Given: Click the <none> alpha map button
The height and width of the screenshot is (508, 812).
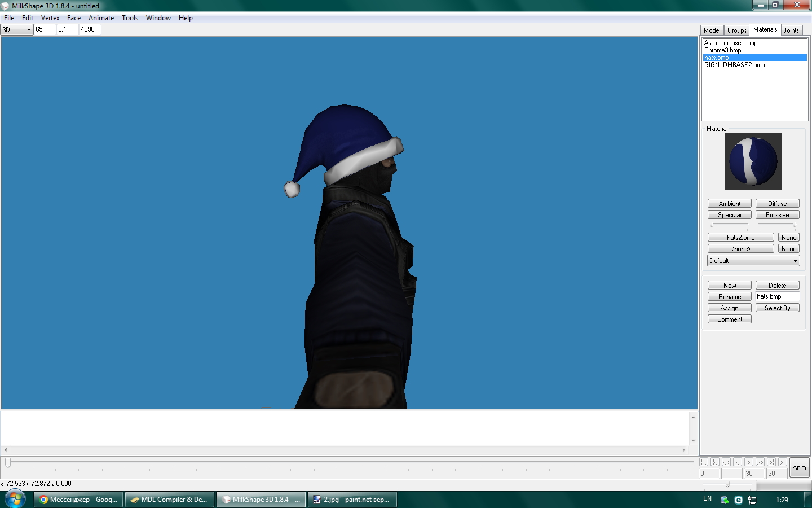Looking at the screenshot, I should coord(741,249).
